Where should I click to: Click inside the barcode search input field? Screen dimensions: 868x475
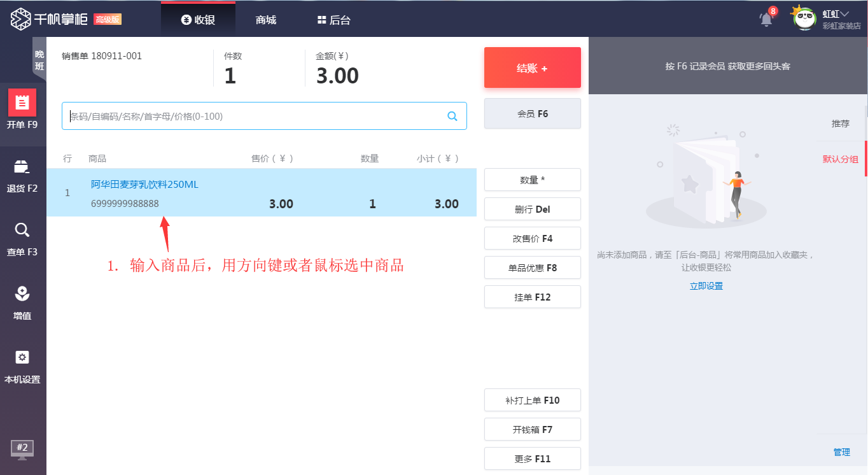point(255,116)
